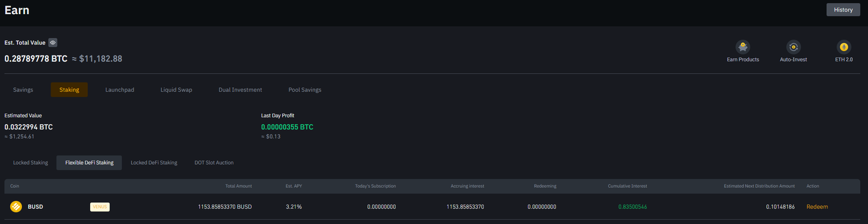Open the History page

(x=843, y=10)
